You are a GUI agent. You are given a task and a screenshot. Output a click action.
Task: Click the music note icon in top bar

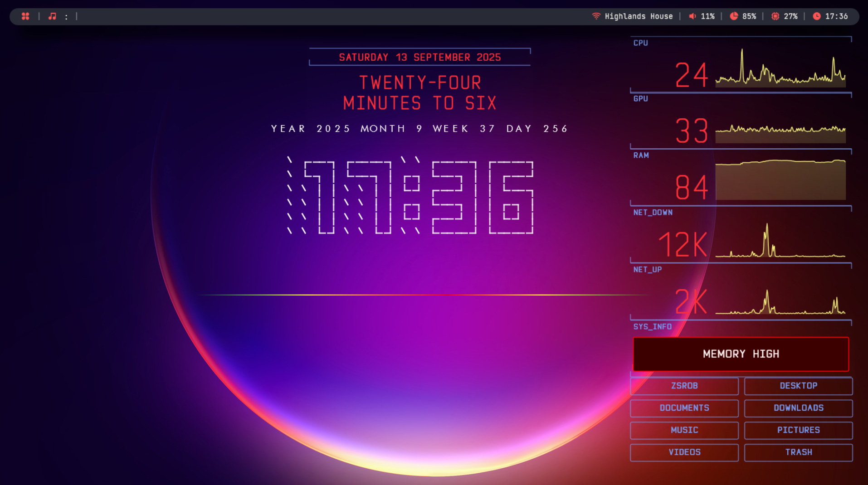click(52, 16)
